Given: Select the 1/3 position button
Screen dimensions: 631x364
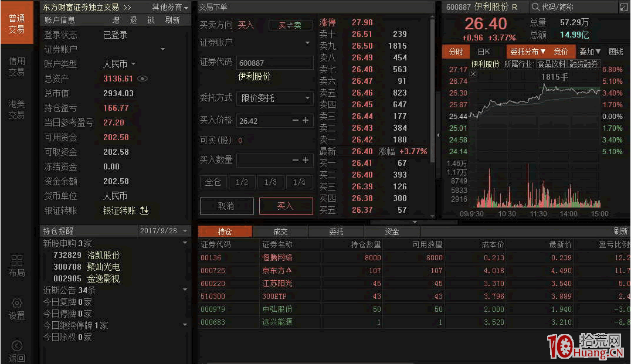Looking at the screenshot, I should tap(270, 182).
